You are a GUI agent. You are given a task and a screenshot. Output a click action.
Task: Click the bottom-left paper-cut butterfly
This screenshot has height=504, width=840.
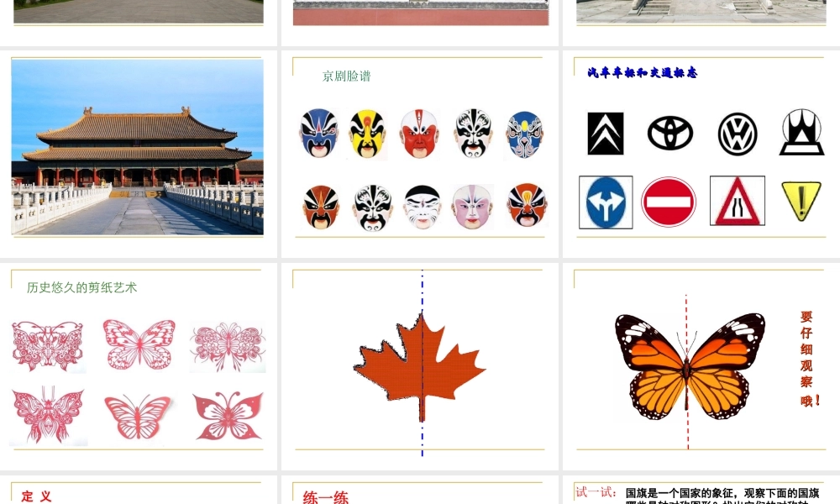point(48,415)
